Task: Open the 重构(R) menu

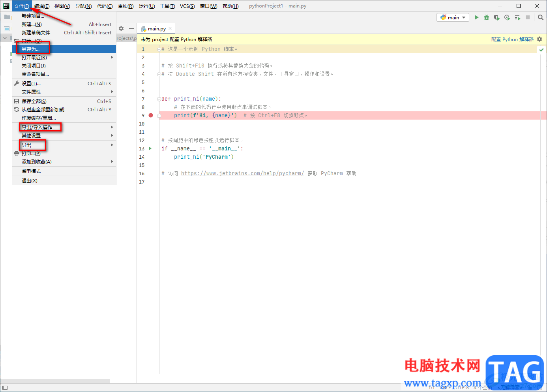Action: 126,6
